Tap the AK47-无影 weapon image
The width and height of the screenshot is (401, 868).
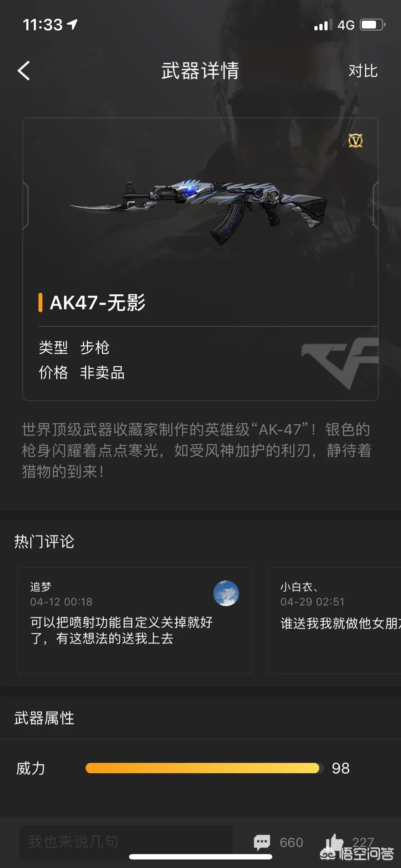(x=199, y=211)
